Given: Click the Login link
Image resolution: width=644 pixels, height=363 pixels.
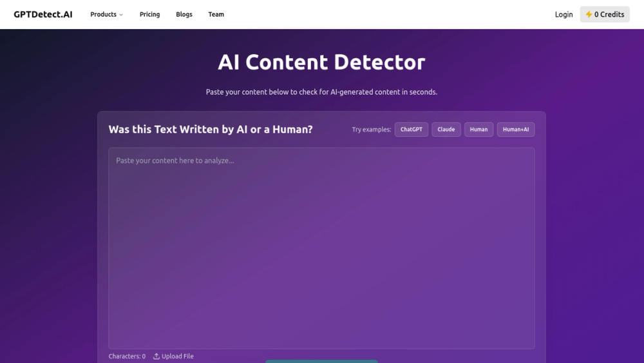Looking at the screenshot, I should 563,14.
